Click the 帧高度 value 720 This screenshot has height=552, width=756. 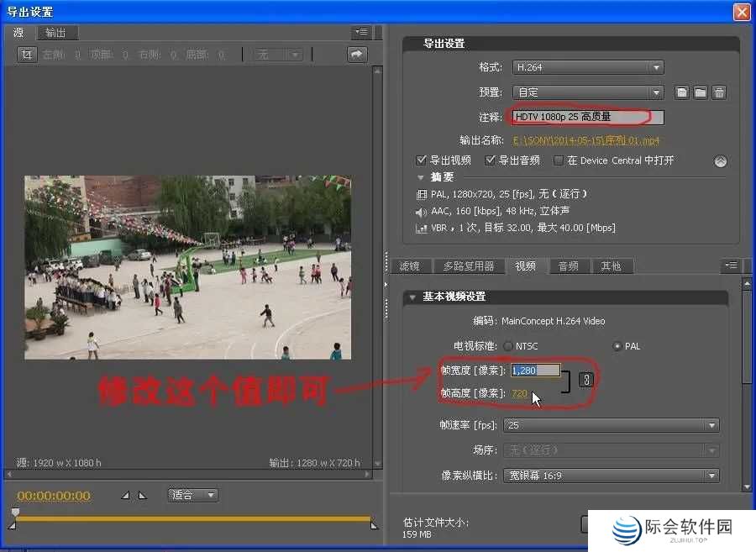coord(519,393)
